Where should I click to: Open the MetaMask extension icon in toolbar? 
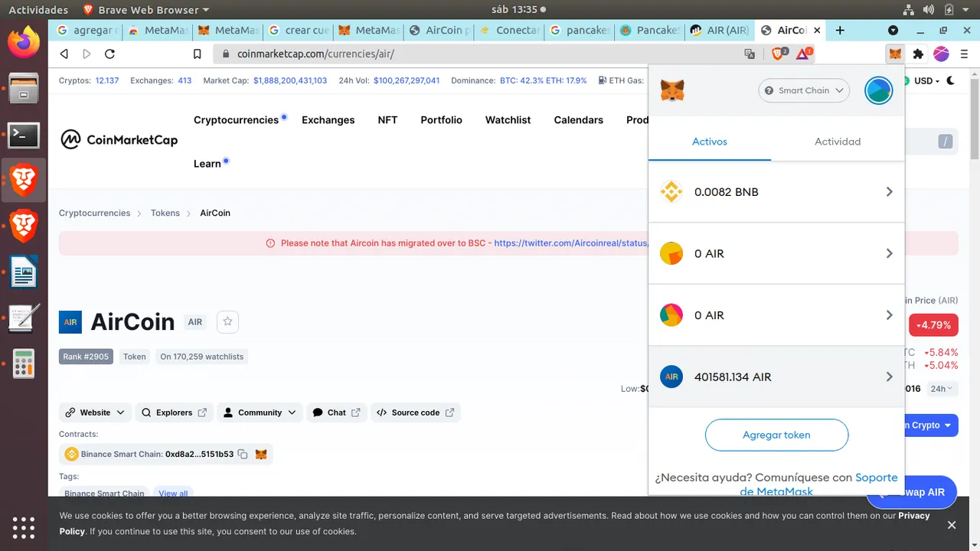click(895, 54)
